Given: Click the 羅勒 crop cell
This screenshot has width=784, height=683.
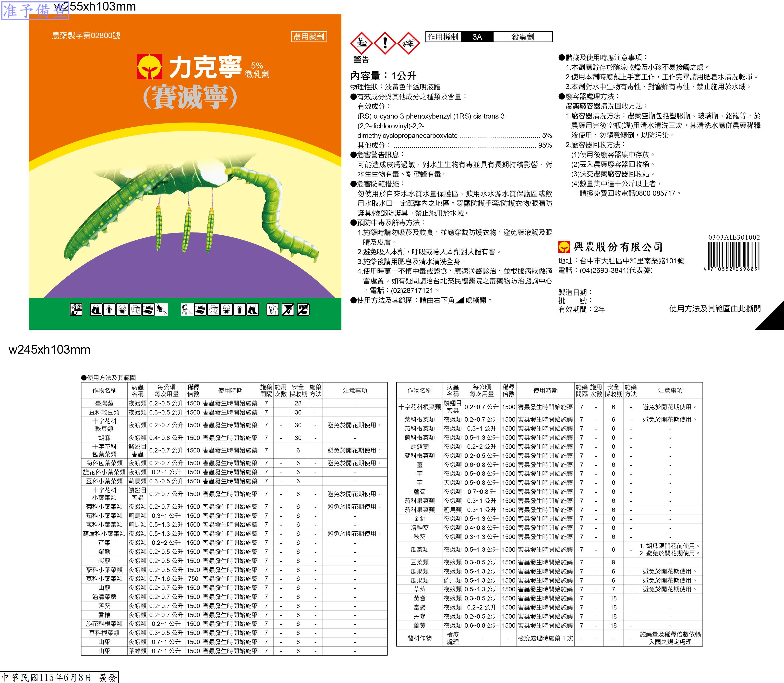Looking at the screenshot, I should tap(104, 552).
